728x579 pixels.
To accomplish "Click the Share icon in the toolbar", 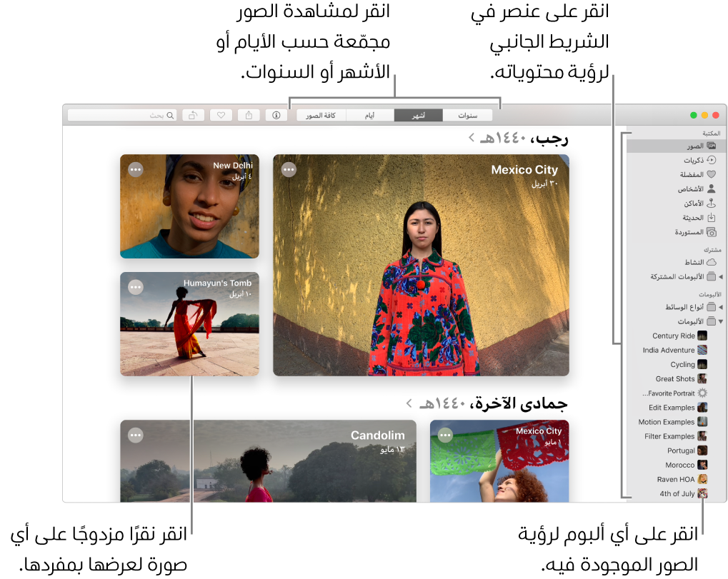I will coord(248,114).
